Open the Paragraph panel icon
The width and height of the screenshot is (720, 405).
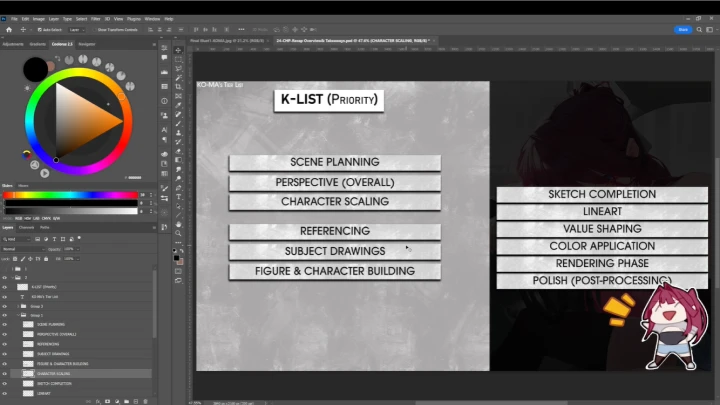click(164, 140)
